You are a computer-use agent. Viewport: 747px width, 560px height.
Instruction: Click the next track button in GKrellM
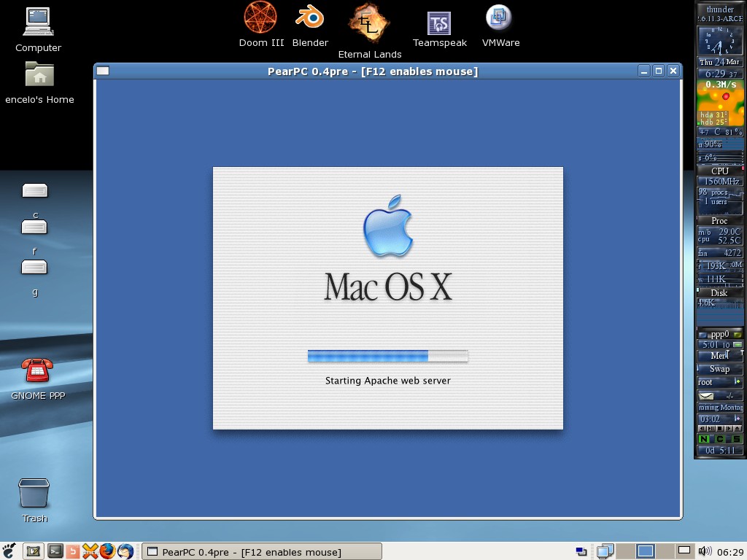tap(729, 429)
